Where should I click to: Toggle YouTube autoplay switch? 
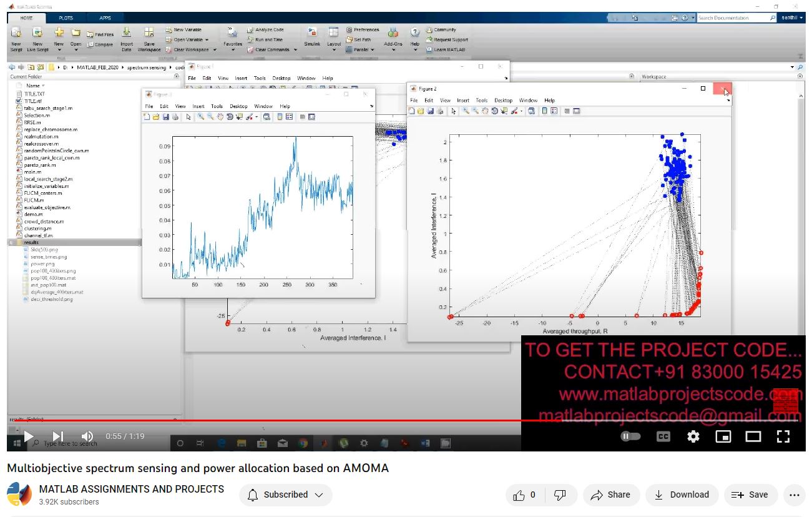(x=631, y=436)
